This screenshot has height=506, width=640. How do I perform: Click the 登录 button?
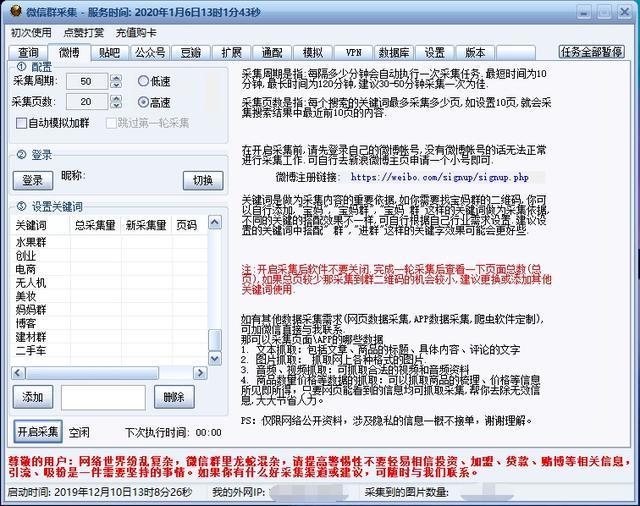(33, 180)
